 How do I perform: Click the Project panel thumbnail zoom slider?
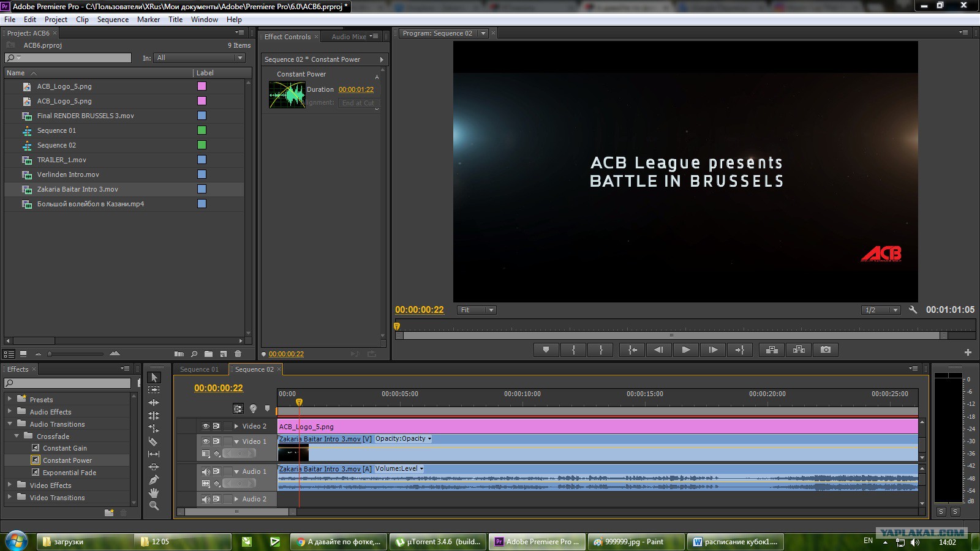coord(76,354)
